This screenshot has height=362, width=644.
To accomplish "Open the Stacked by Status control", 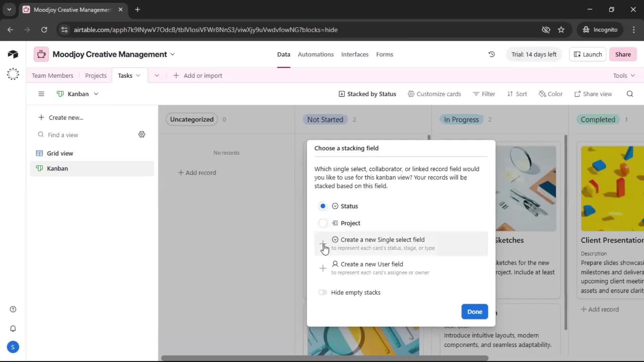I will (367, 94).
